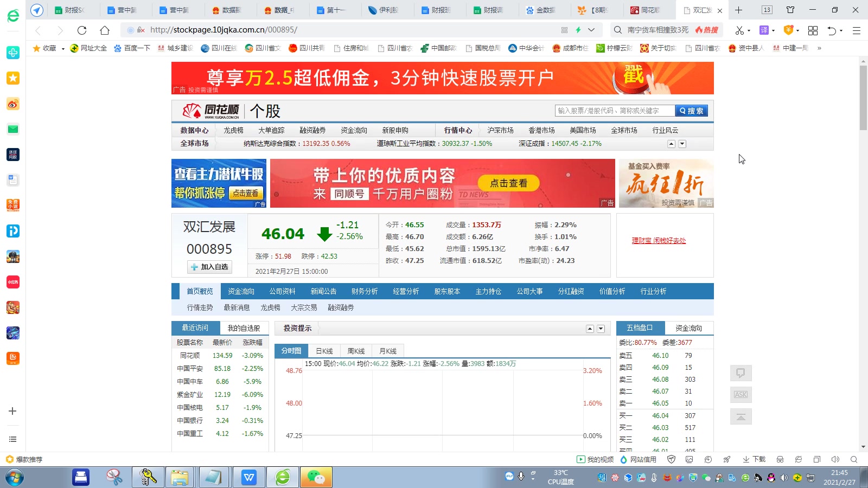
Task: Open the shield security icon in status bar
Action: coord(671,459)
